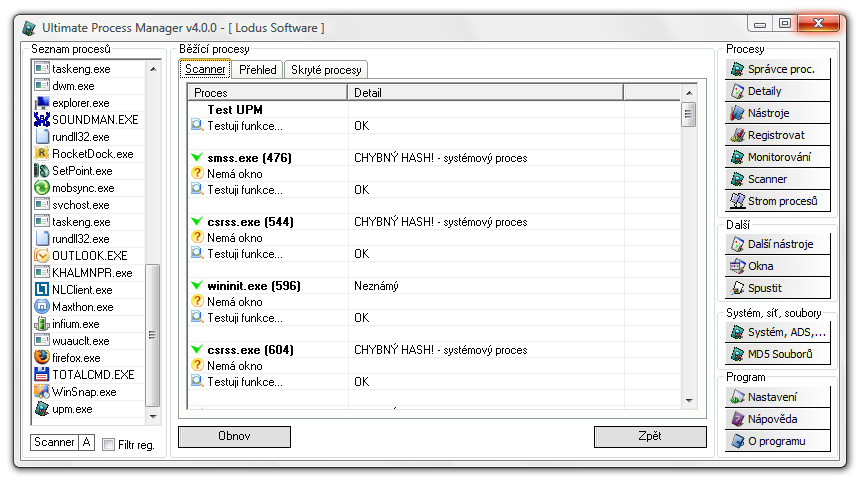The image size is (867, 488).
Task: Click the A button next to Scanner
Action: point(87,443)
